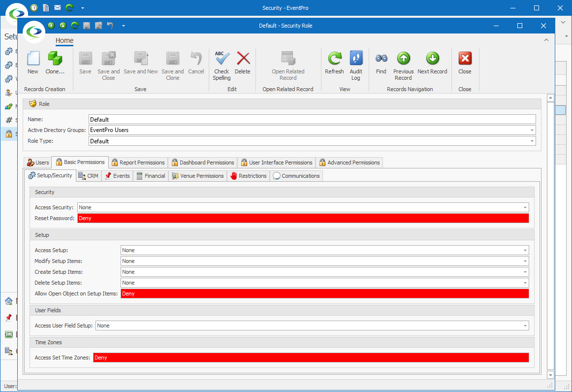The image size is (572, 392).
Task: Select the Basic Permissions tab
Action: [80, 162]
